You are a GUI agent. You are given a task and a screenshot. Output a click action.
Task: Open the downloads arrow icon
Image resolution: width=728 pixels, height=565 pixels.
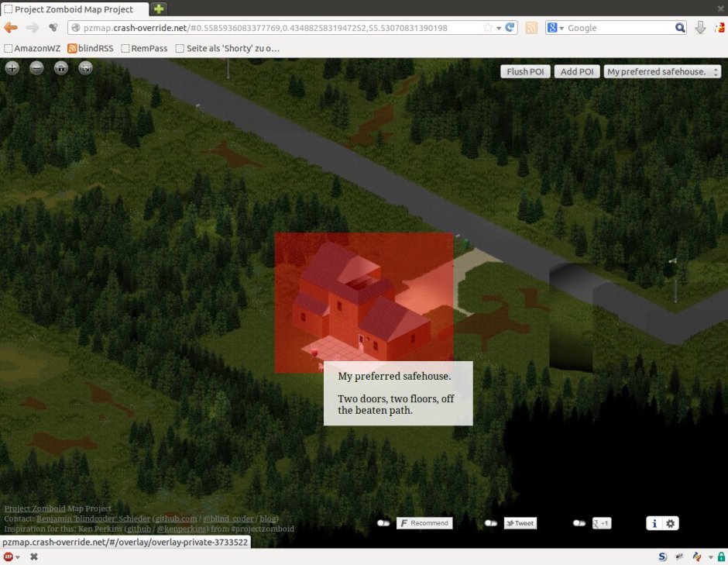coord(700,28)
